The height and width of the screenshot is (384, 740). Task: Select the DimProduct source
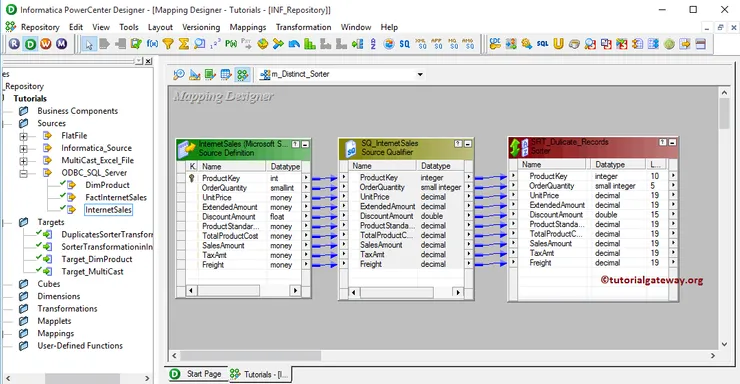click(x=107, y=185)
